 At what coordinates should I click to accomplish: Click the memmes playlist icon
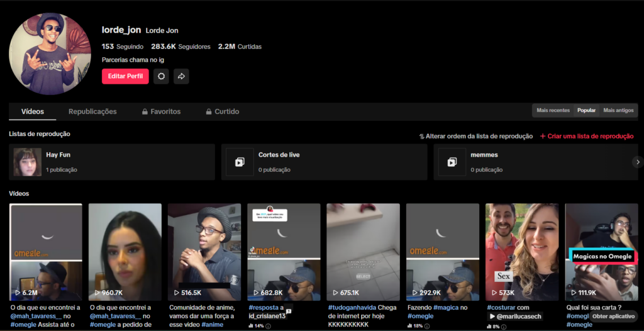pyautogui.click(x=452, y=162)
